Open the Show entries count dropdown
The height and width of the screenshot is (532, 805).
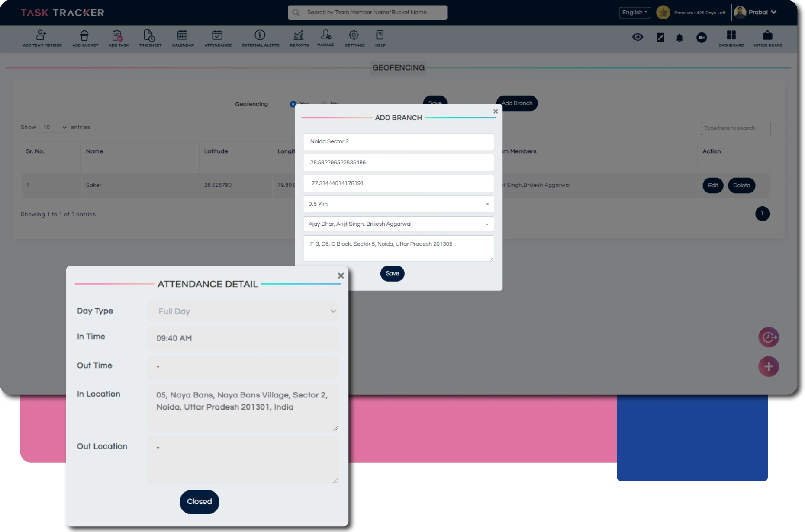(x=54, y=127)
